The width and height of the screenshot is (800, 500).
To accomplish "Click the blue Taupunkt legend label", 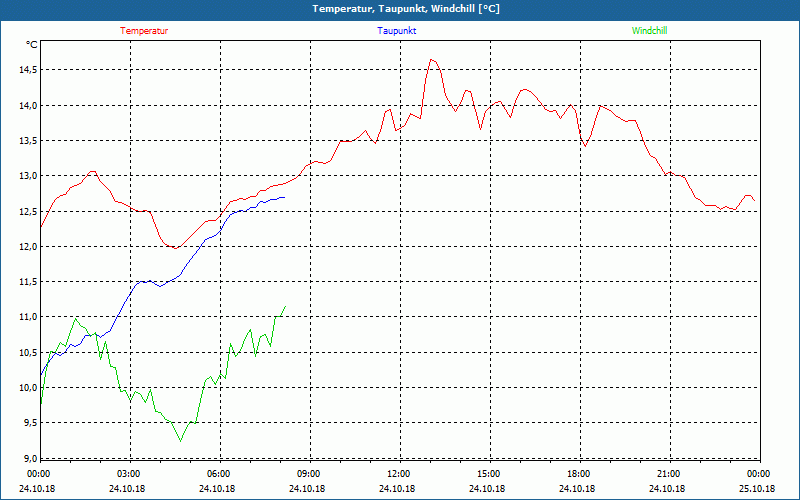I will pyautogui.click(x=396, y=31).
